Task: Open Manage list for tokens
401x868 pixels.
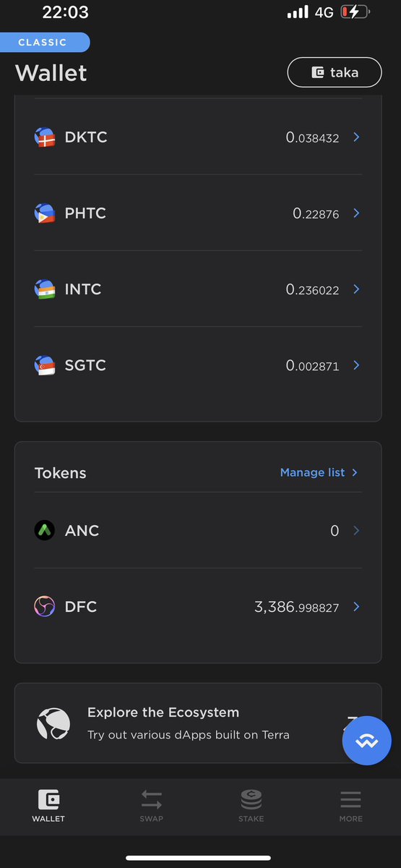Action: click(319, 472)
